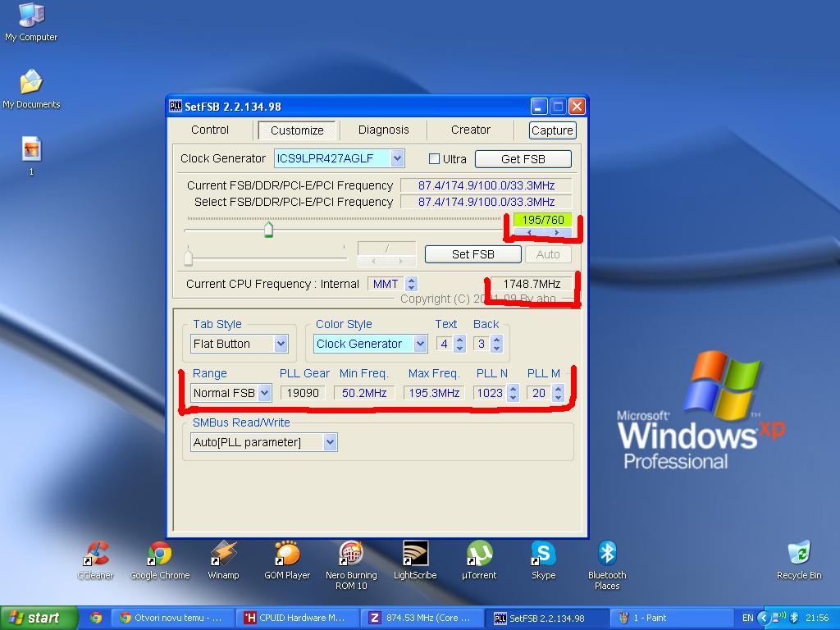Step FSB value left with 195/760 arrow

tap(529, 232)
